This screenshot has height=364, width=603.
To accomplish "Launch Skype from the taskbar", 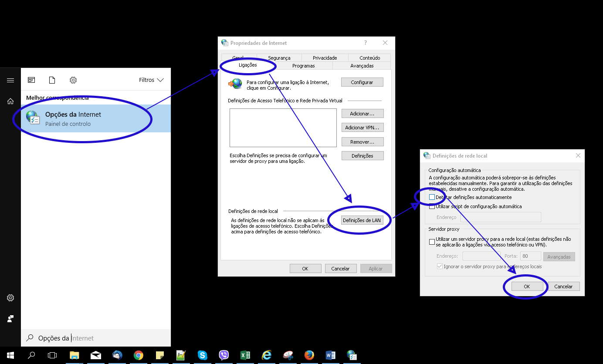I will pyautogui.click(x=203, y=355).
